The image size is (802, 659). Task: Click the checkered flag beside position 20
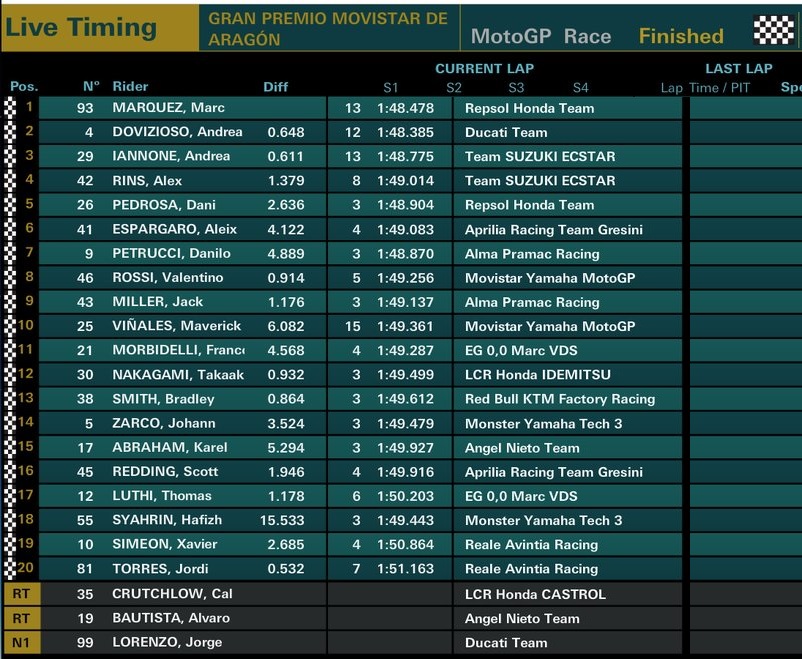pyautogui.click(x=12, y=569)
